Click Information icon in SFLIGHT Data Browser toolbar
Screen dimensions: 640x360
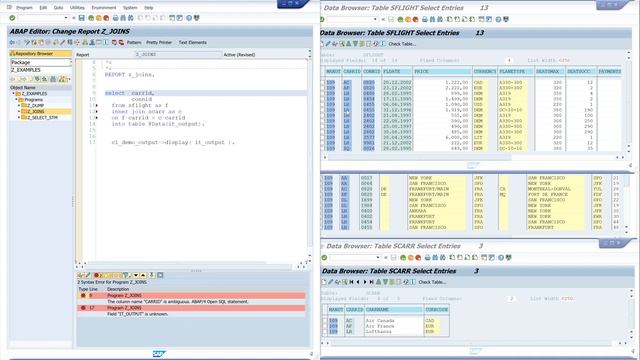[x=382, y=44]
